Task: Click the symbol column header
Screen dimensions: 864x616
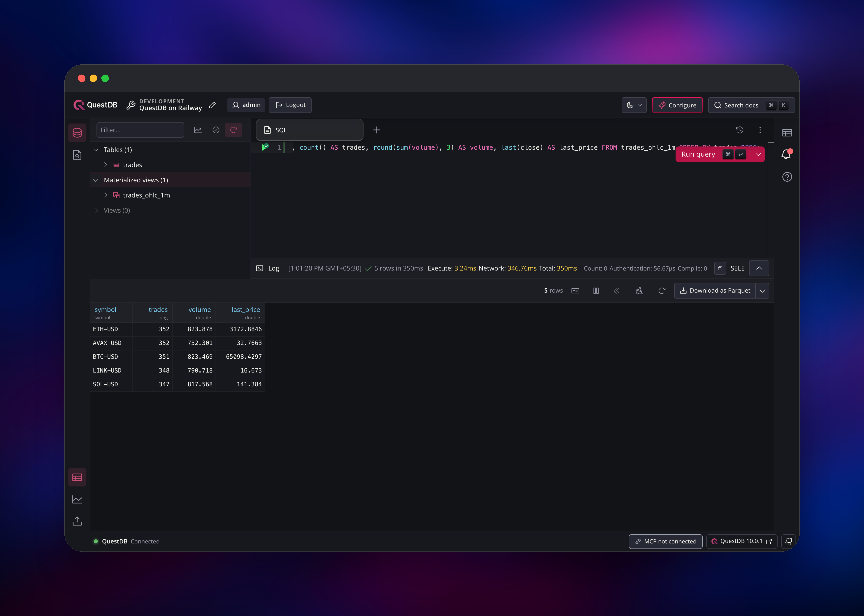Action: coord(111,313)
